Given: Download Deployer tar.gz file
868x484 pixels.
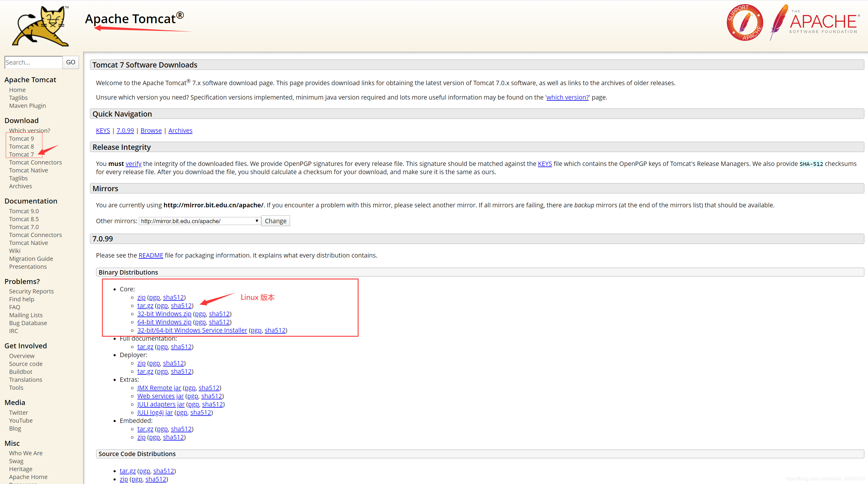Looking at the screenshot, I should 145,372.
